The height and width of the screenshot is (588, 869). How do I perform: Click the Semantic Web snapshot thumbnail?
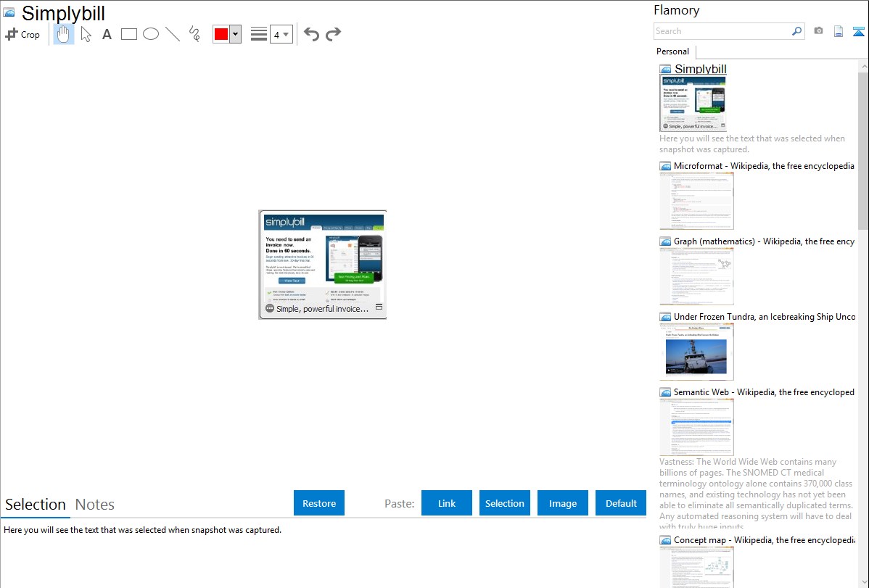coord(696,427)
